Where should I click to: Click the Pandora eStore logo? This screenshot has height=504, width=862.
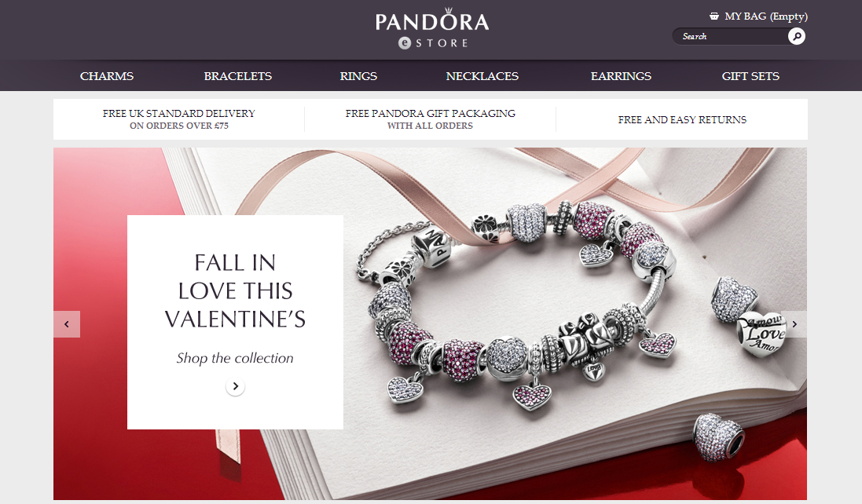click(x=432, y=29)
